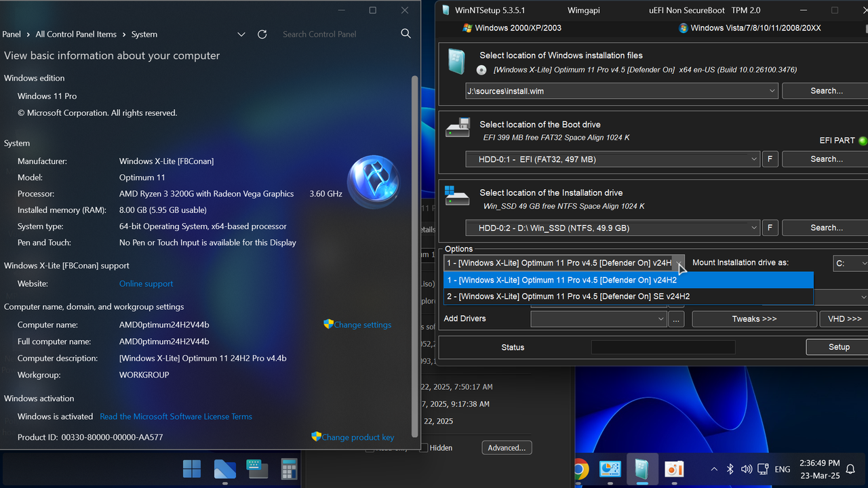This screenshot has height=488, width=868.
Task: Click the notification bell in the taskbar corner
Action: [x=850, y=469]
